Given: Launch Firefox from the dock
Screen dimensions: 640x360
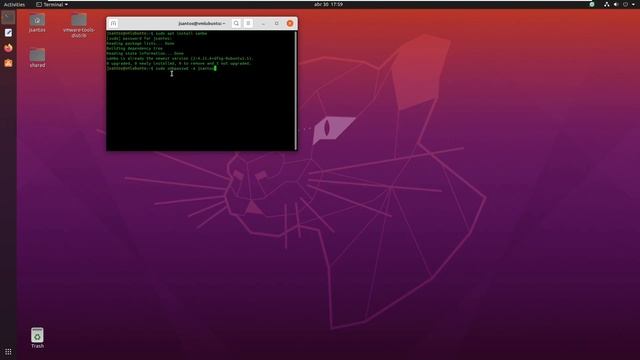Looking at the screenshot, I should coord(8,48).
